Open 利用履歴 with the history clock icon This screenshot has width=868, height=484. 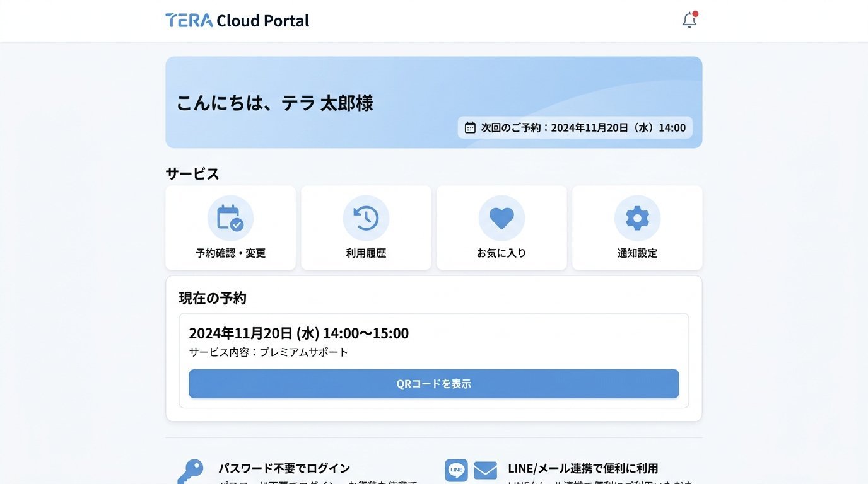click(x=366, y=217)
